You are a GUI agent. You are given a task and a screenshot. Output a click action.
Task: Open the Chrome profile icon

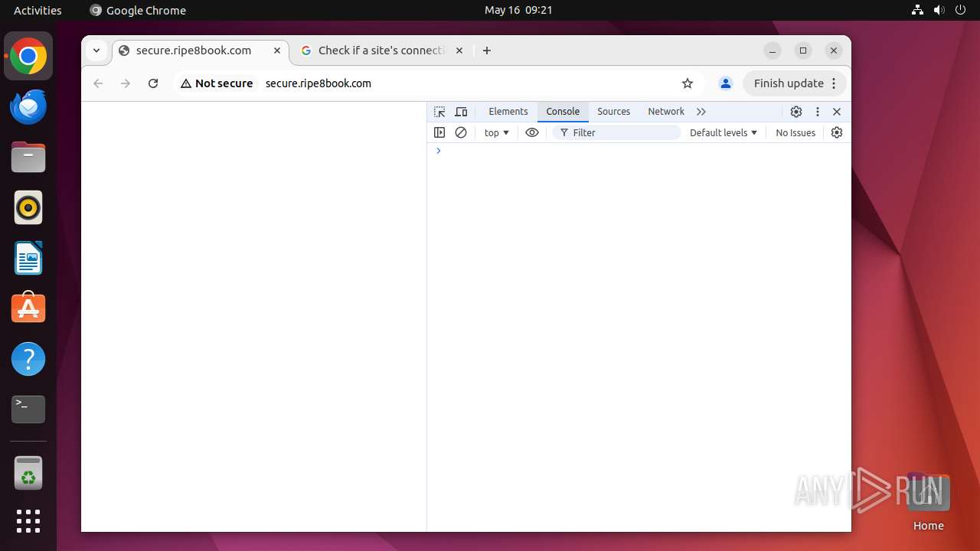tap(726, 83)
